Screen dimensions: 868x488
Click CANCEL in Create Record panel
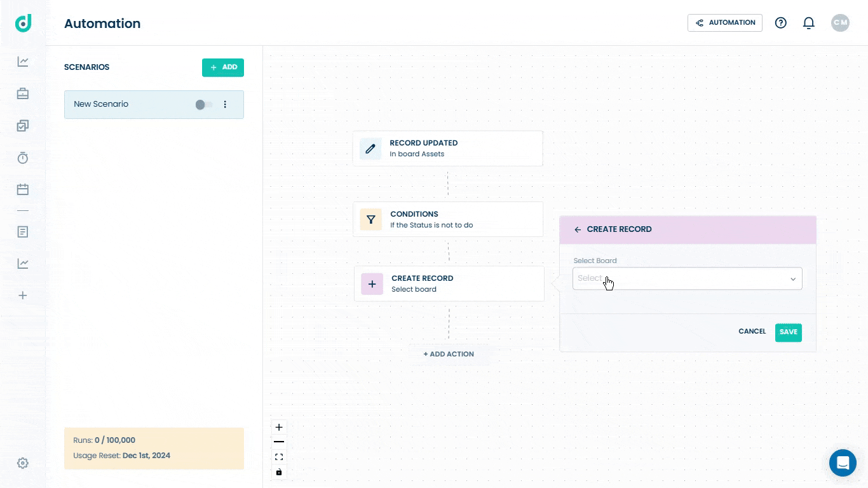pyautogui.click(x=752, y=332)
